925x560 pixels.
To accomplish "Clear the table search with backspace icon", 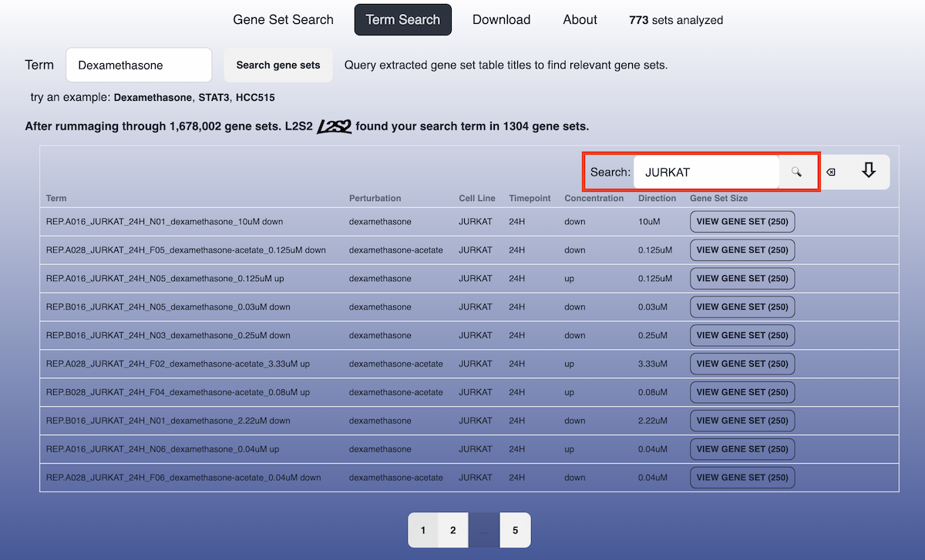I will click(831, 173).
